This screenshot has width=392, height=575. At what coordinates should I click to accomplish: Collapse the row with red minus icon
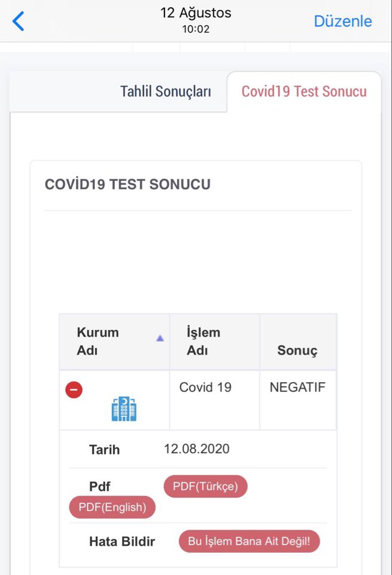[x=74, y=389]
